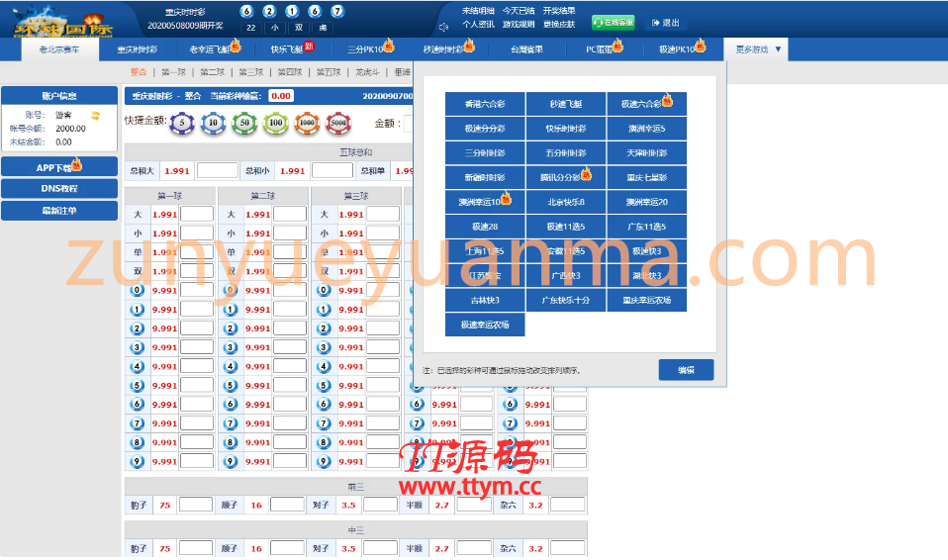Click APP下载 sidebar button
948x560 pixels.
pyautogui.click(x=59, y=167)
